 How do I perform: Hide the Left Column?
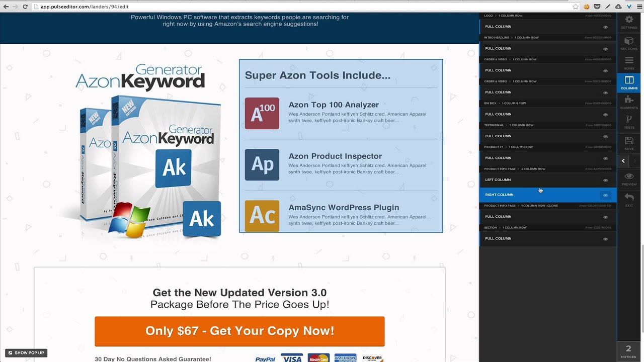click(x=605, y=180)
